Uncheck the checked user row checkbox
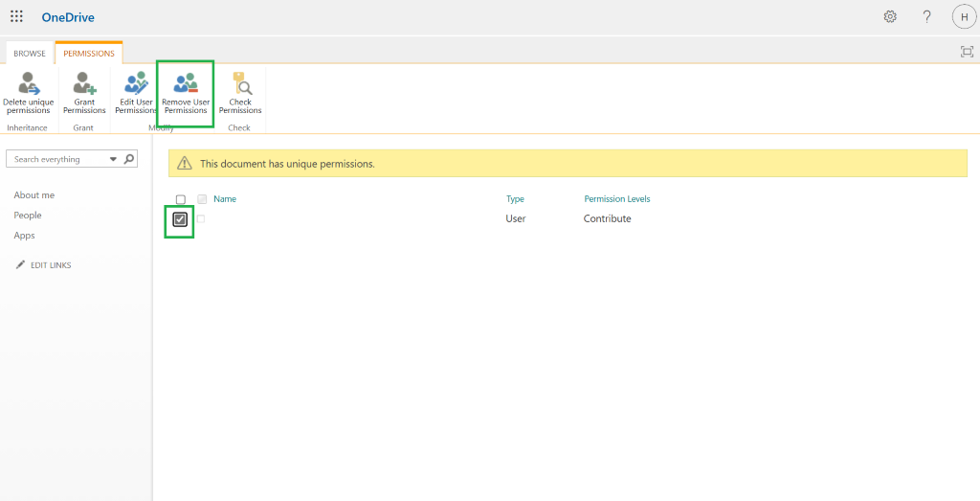Image resolution: width=980 pixels, height=501 pixels. pos(180,219)
